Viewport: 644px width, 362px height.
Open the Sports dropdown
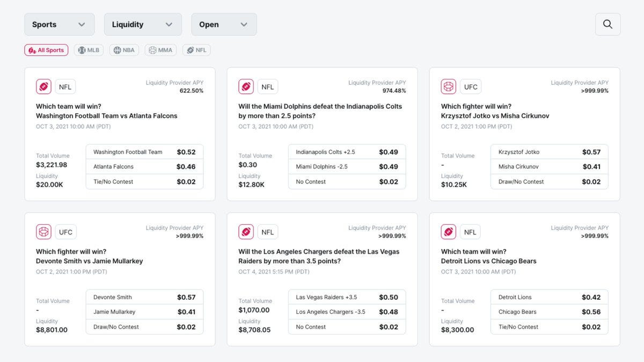(x=60, y=24)
